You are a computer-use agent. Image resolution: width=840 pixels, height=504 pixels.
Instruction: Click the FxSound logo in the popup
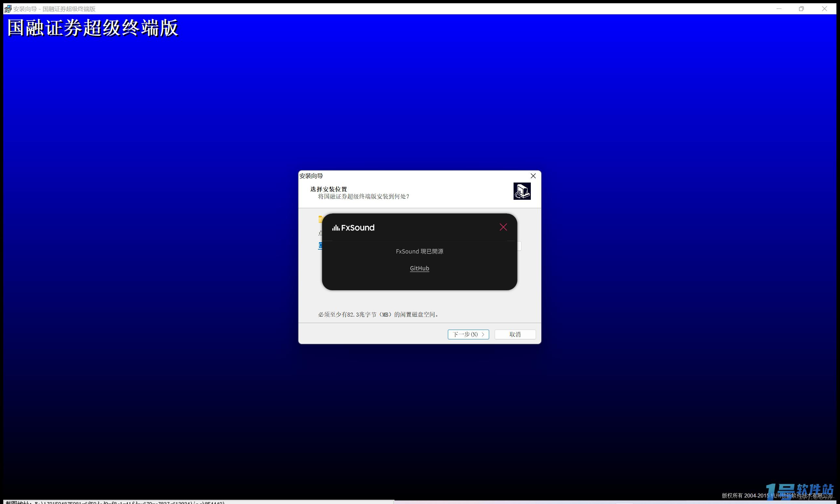pos(353,227)
